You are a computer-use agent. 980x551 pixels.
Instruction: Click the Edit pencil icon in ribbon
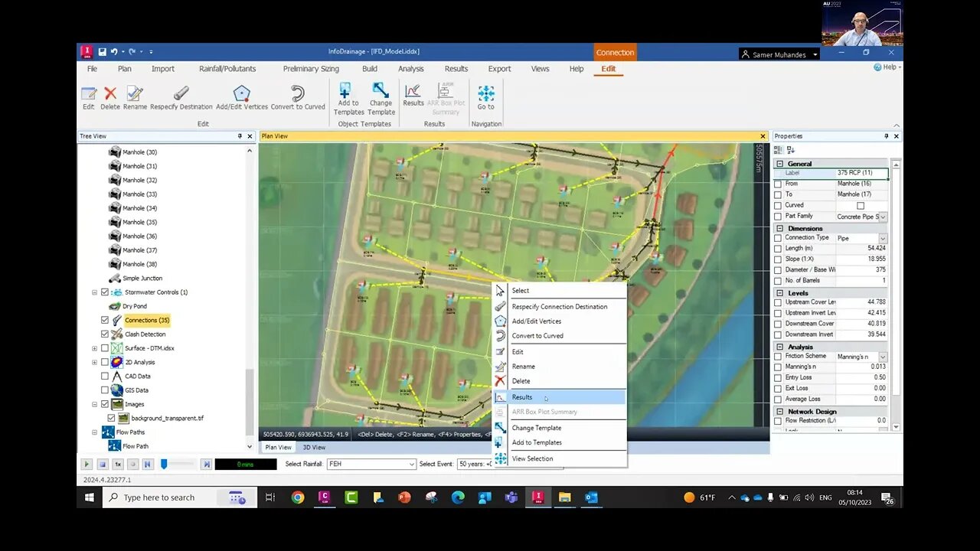pyautogui.click(x=89, y=93)
